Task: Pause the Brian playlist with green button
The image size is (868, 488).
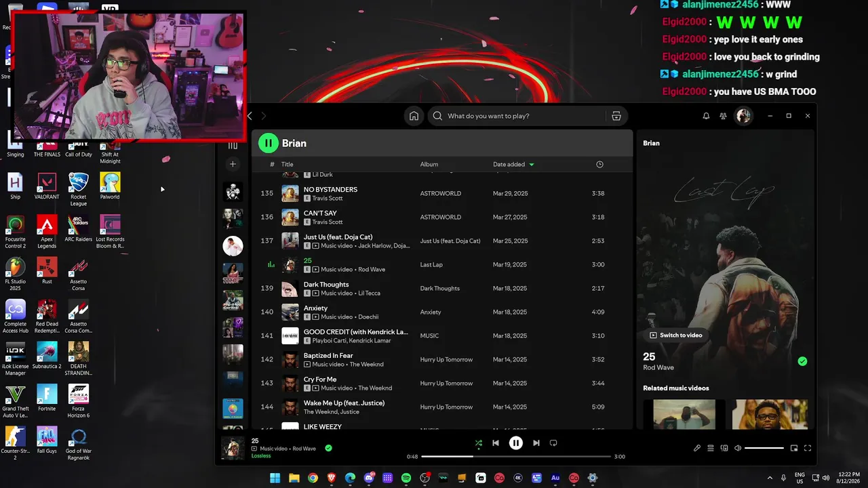Action: pos(269,143)
